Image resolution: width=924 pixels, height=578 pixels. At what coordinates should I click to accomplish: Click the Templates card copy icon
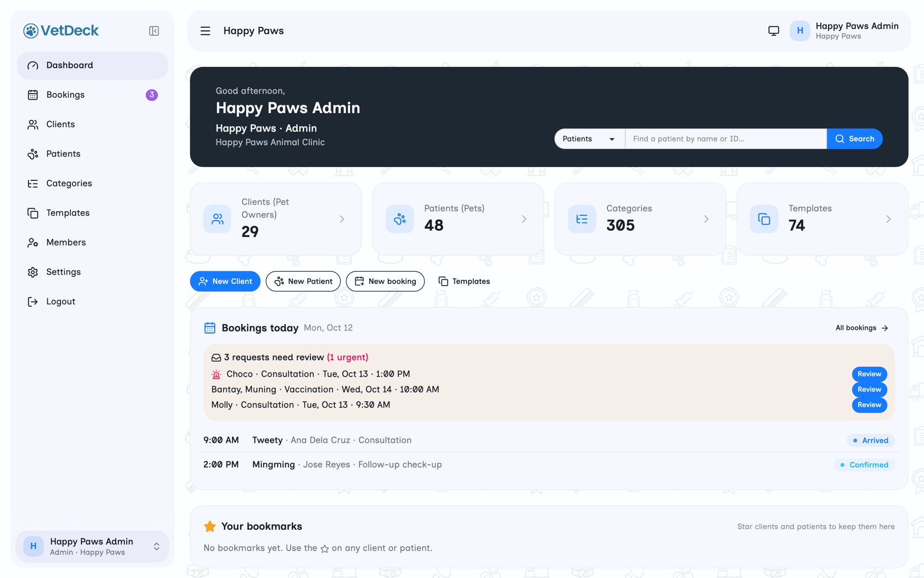tap(764, 219)
